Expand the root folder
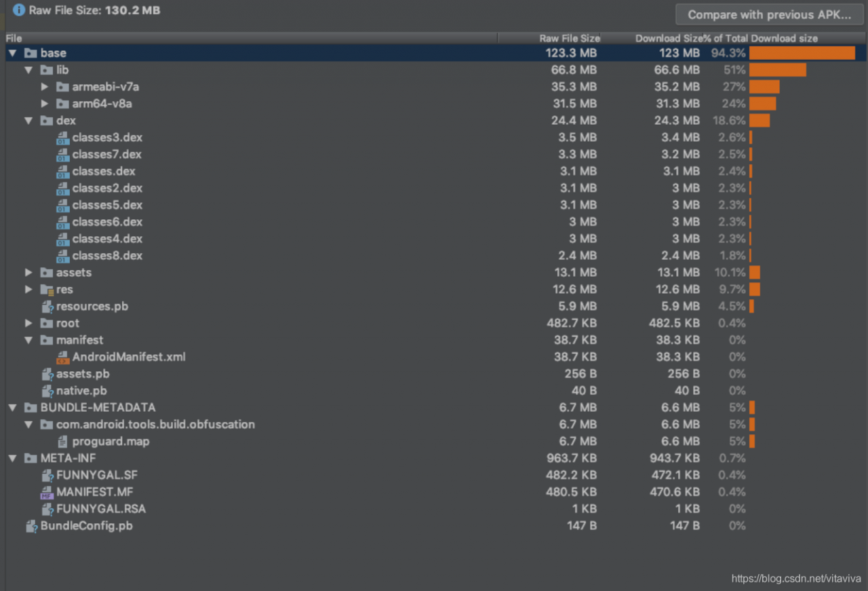This screenshot has width=868, height=591. coord(28,324)
